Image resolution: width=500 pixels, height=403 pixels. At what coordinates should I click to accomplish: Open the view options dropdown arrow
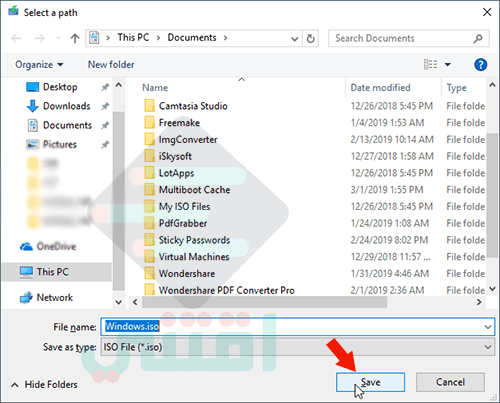point(448,64)
